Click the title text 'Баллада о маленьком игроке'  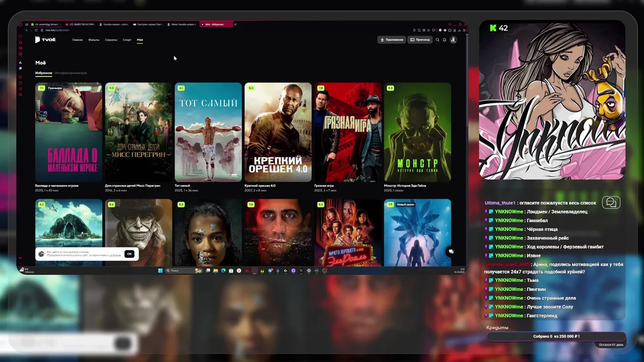(x=57, y=186)
